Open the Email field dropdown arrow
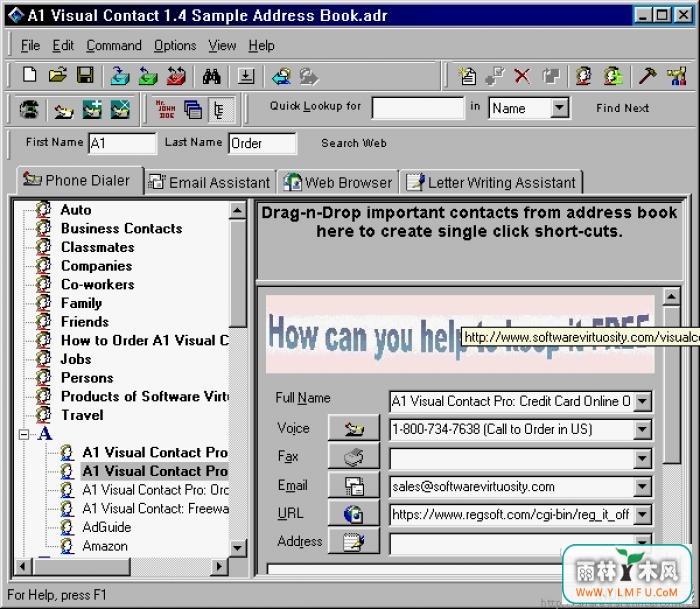 point(642,486)
